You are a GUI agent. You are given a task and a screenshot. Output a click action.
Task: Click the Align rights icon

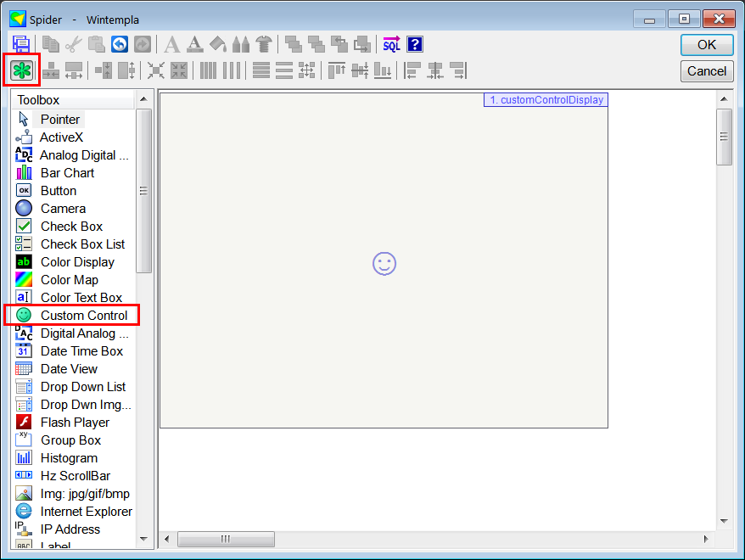coord(458,70)
